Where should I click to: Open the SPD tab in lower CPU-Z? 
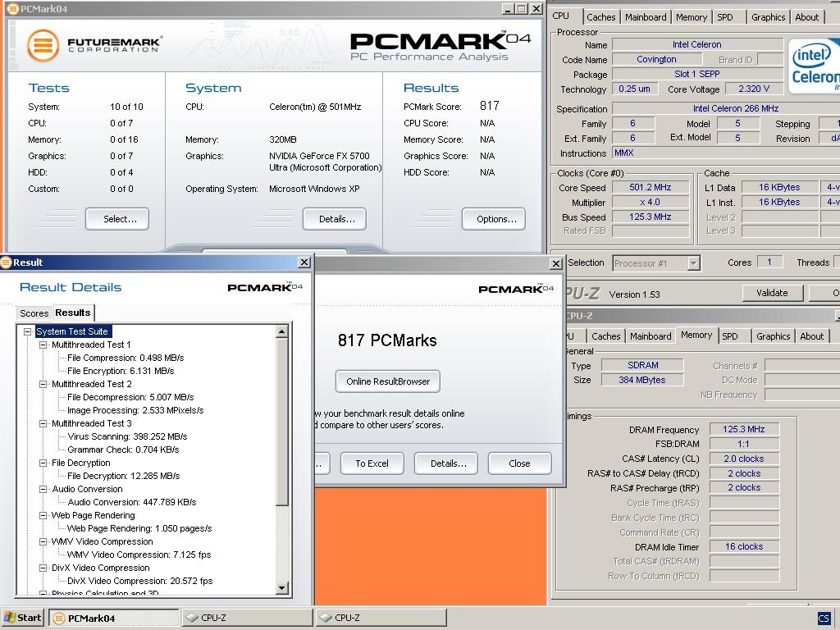click(x=729, y=336)
